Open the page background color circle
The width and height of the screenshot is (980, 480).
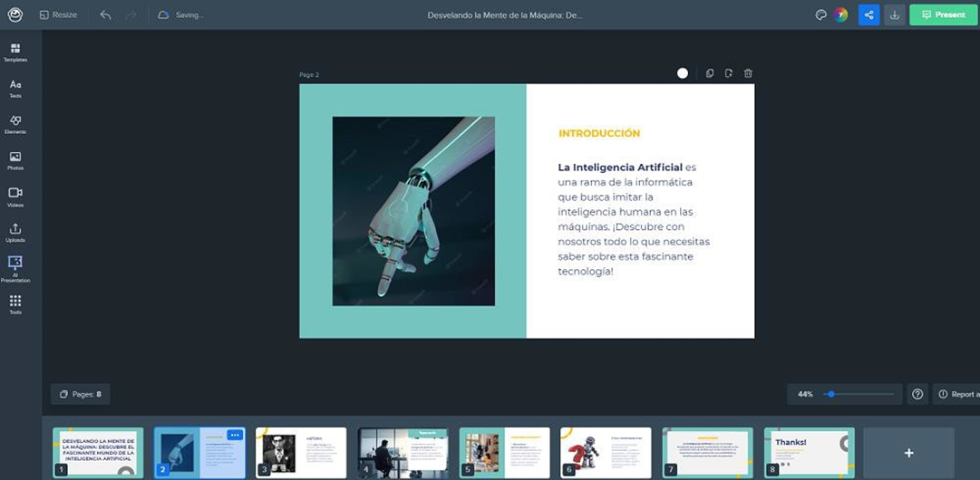[683, 73]
